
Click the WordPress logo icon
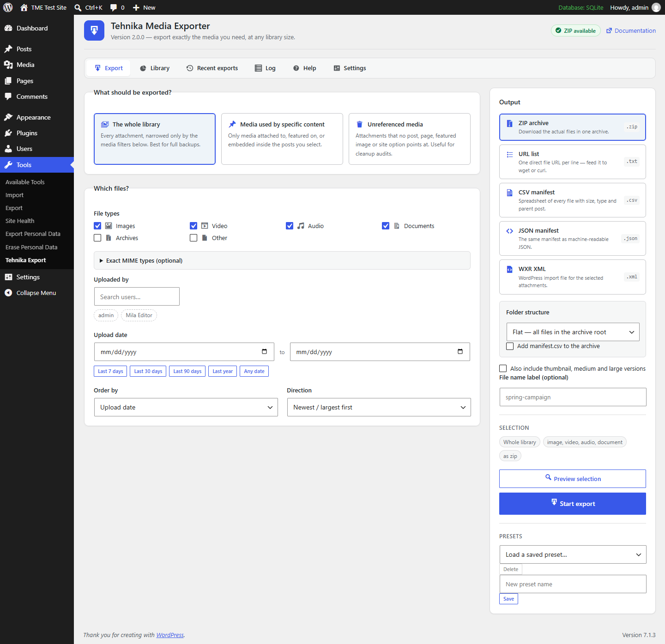(x=8, y=7)
